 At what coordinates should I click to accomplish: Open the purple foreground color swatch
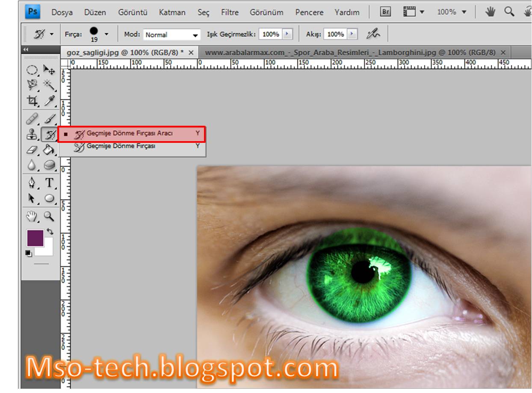(35, 238)
